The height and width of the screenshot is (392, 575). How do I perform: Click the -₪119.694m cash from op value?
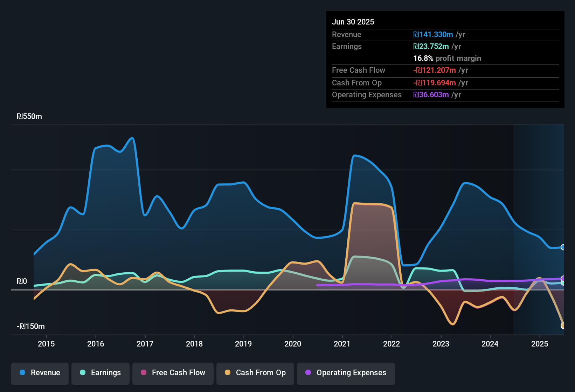coord(435,83)
